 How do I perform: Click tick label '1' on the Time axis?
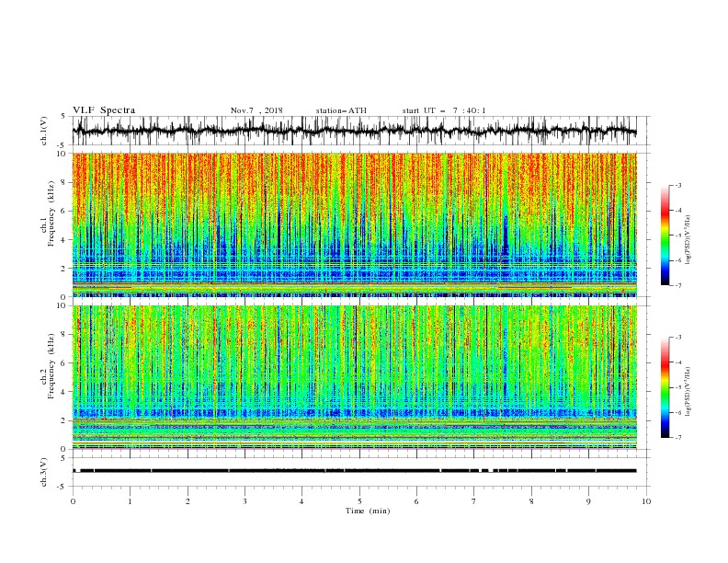click(130, 501)
